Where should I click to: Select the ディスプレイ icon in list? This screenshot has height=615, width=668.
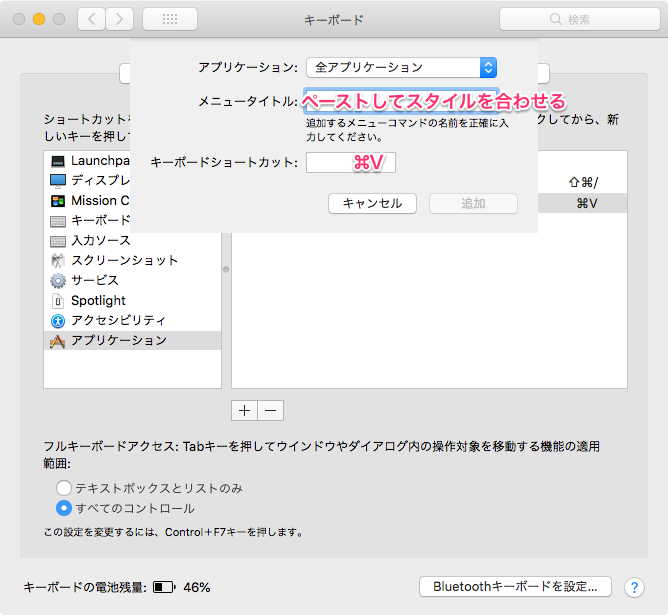coord(58,181)
